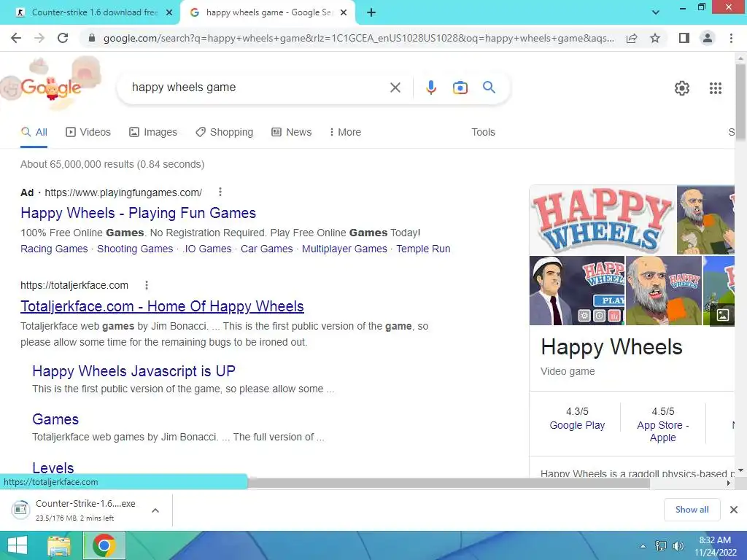Start voice search with the microphone

tap(430, 87)
